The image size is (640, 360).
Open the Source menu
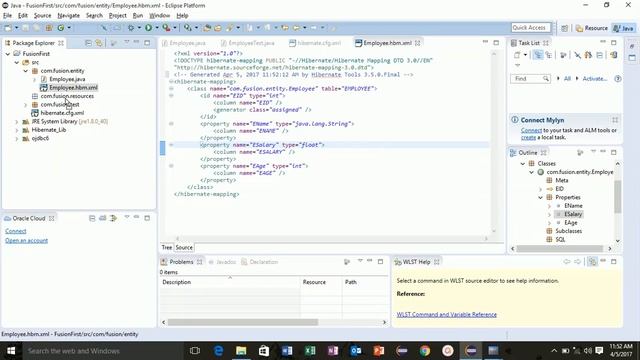tap(42, 16)
